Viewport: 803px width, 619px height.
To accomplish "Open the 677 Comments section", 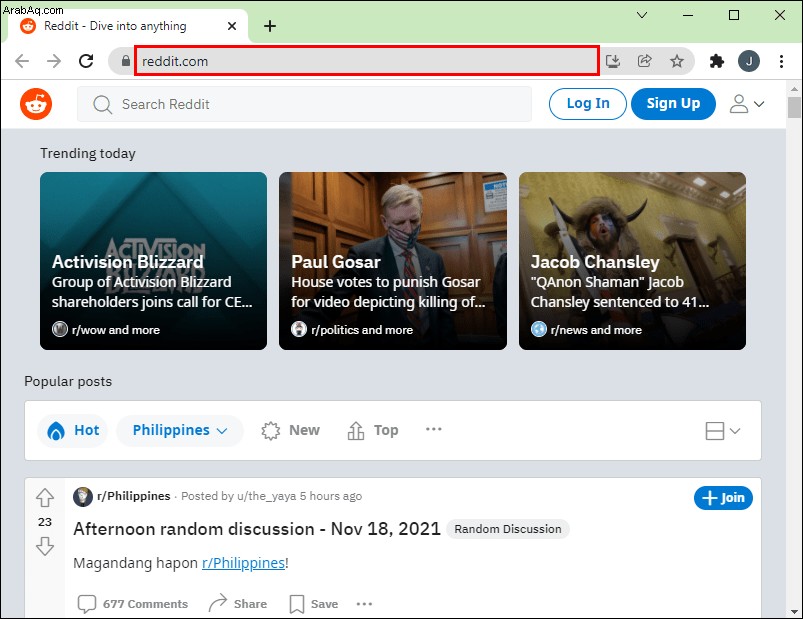I will (x=133, y=604).
